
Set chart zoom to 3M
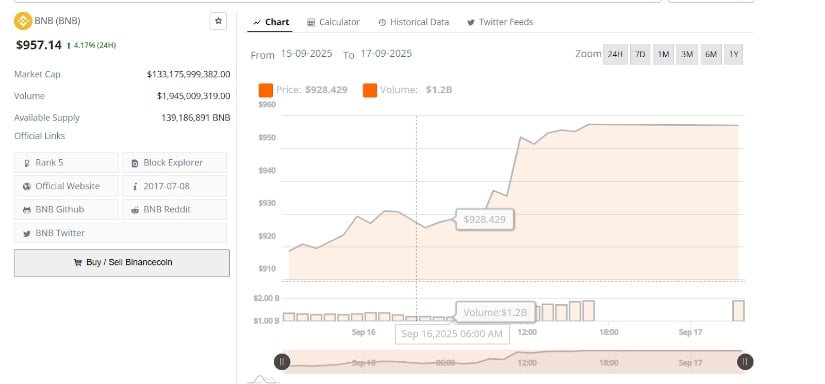(687, 54)
